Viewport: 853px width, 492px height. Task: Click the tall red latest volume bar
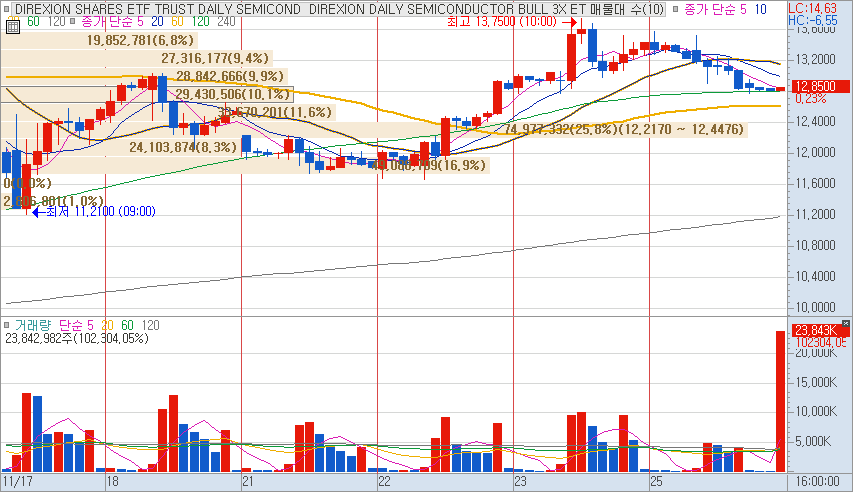[x=780, y=401]
